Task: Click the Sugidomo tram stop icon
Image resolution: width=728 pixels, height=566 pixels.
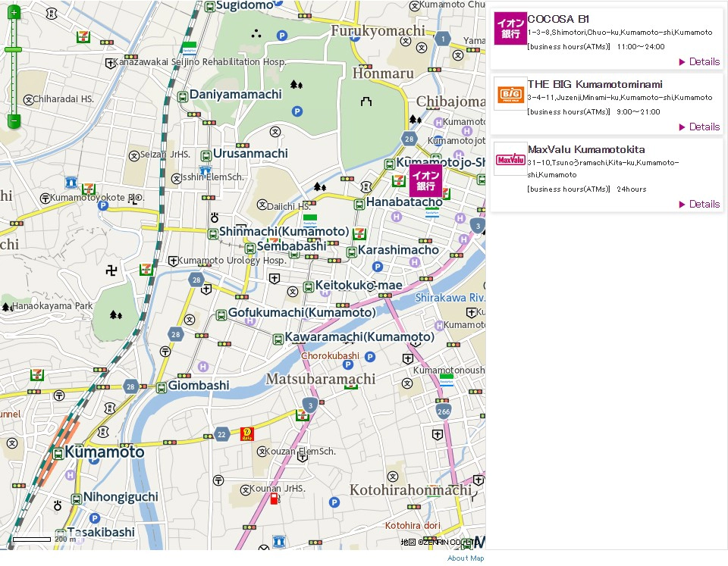Action: (210, 7)
